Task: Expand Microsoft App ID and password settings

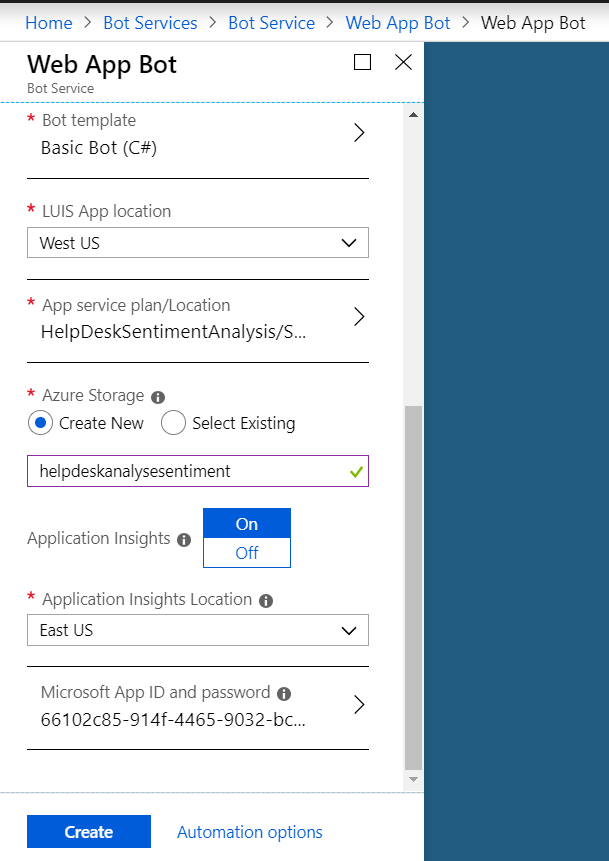Action: pos(359,705)
